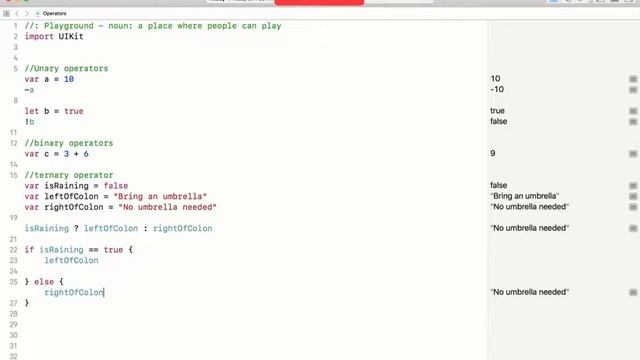Viewport: 640px width, 360px height.
Task: Quick Look the isRaining false result
Action: (633, 185)
